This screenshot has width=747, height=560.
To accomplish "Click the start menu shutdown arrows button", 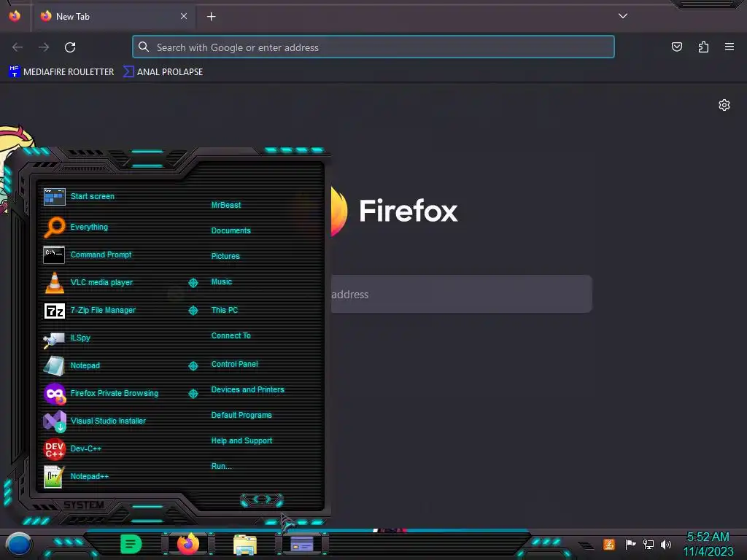I will 262,500.
